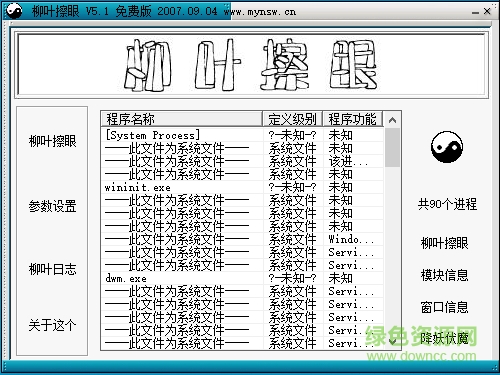Image resolution: width=500 pixels, height=375 pixels.
Task: Open the 关于这个 about page
Action: 52,325
